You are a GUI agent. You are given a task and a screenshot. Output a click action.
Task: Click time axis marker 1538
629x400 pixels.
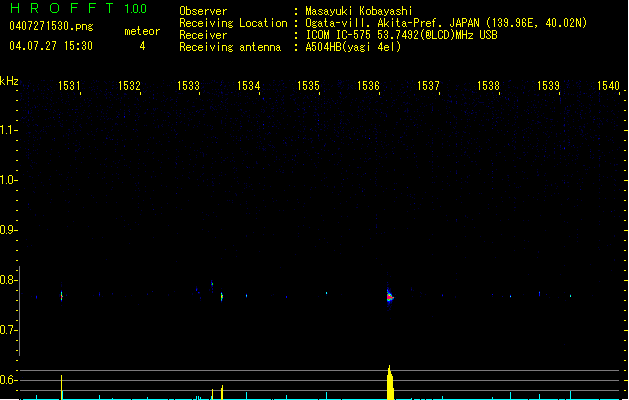click(x=488, y=86)
